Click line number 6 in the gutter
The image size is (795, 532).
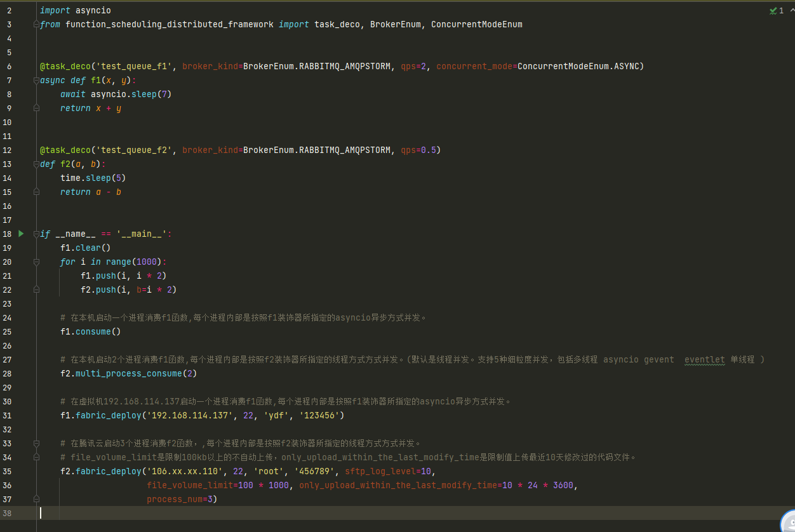point(9,66)
